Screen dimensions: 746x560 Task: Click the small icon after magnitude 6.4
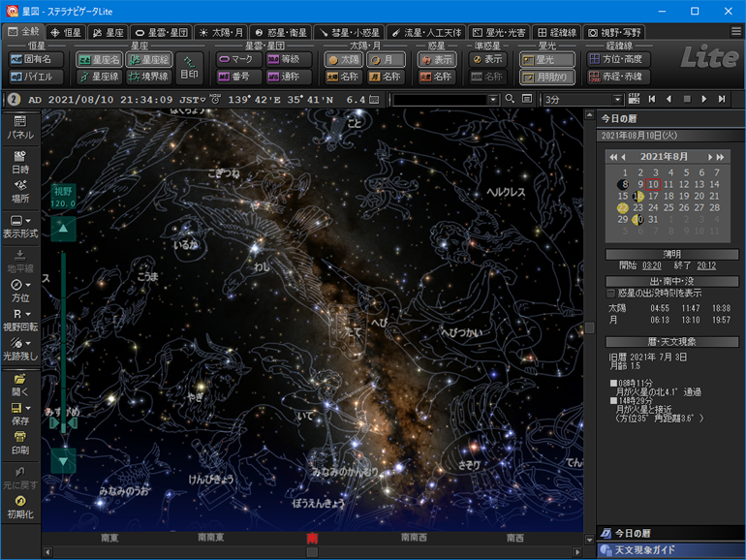[375, 100]
